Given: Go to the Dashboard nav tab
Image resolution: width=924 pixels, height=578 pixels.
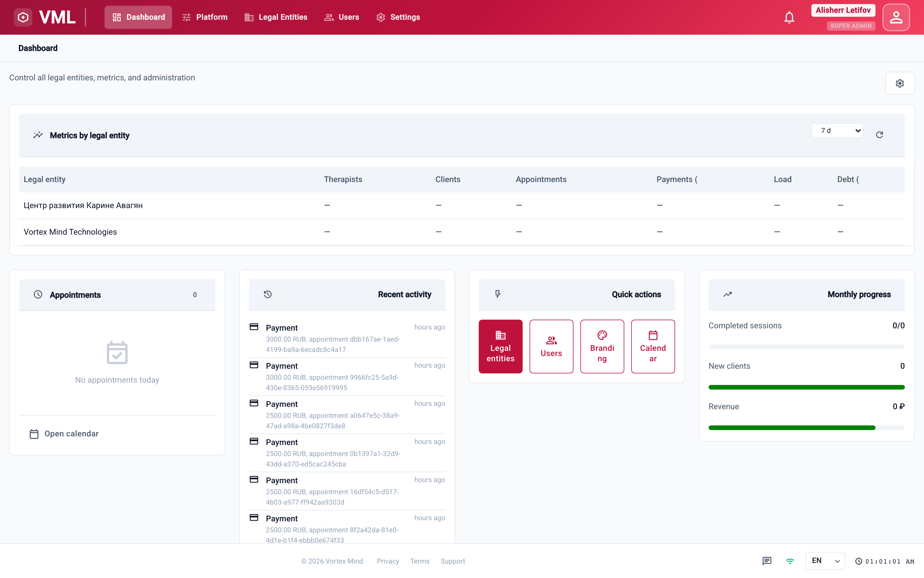Looking at the screenshot, I should (x=138, y=17).
